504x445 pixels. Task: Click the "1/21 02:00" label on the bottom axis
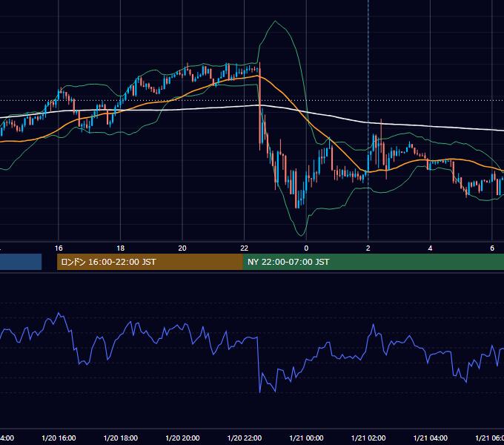coord(368,438)
